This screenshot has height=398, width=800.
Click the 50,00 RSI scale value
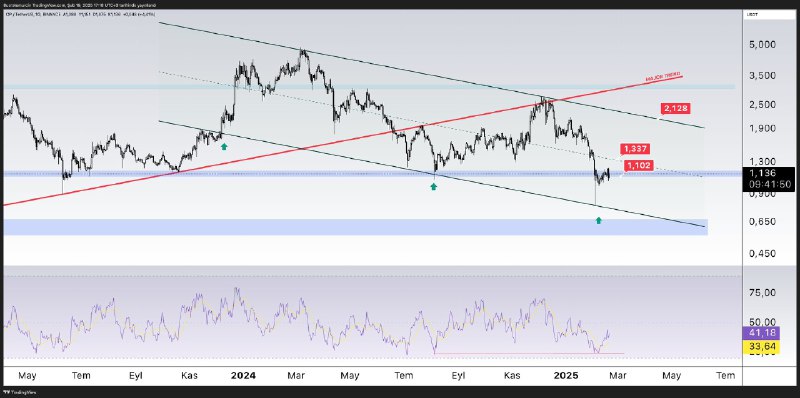pyautogui.click(x=762, y=322)
